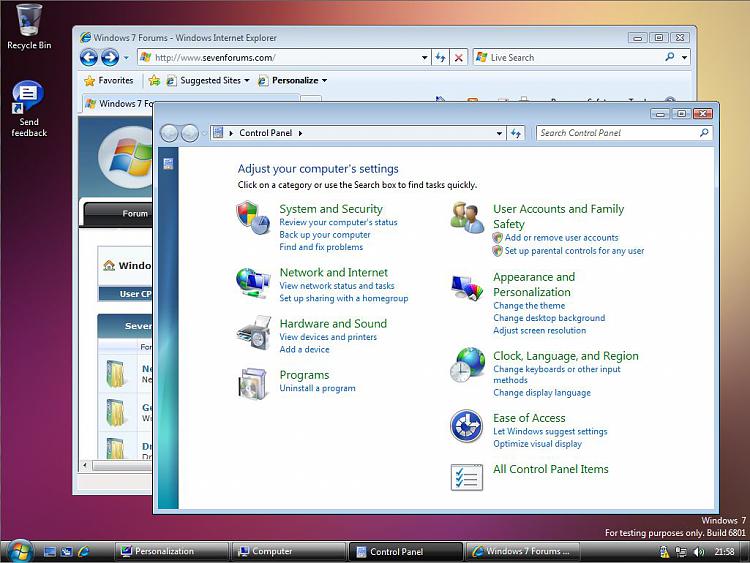Viewport: 750px width, 563px height.
Task: Open Review your computer's status link
Action: [338, 222]
